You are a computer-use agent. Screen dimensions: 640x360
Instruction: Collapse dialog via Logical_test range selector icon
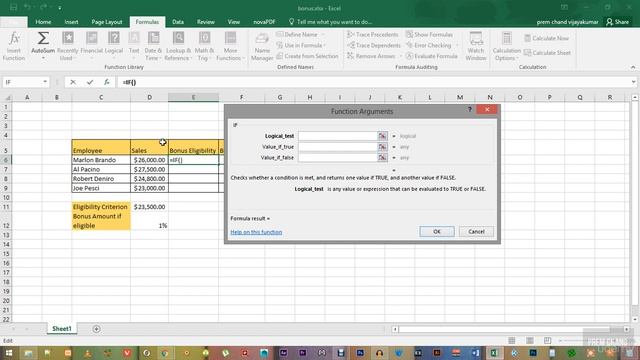382,136
